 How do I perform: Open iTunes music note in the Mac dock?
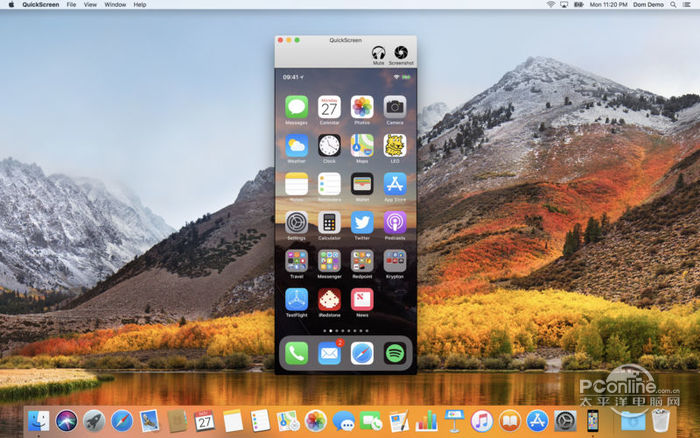click(482, 421)
